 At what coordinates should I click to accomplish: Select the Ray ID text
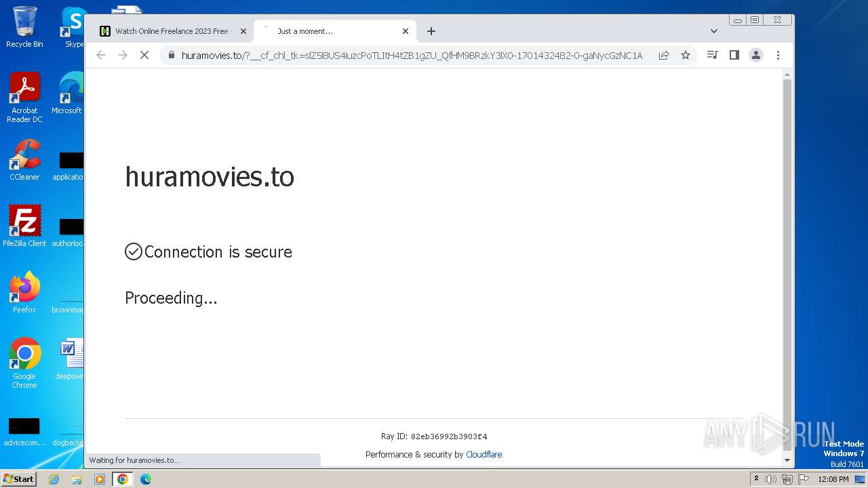pos(434,436)
